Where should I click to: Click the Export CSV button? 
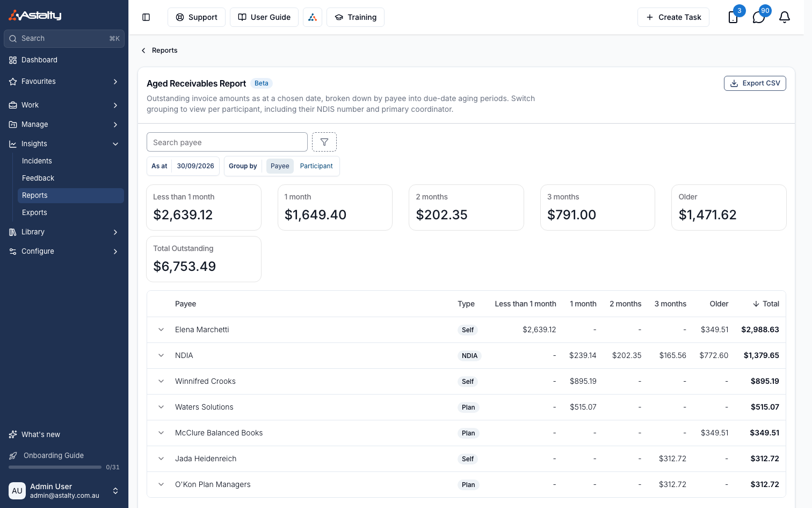point(755,83)
